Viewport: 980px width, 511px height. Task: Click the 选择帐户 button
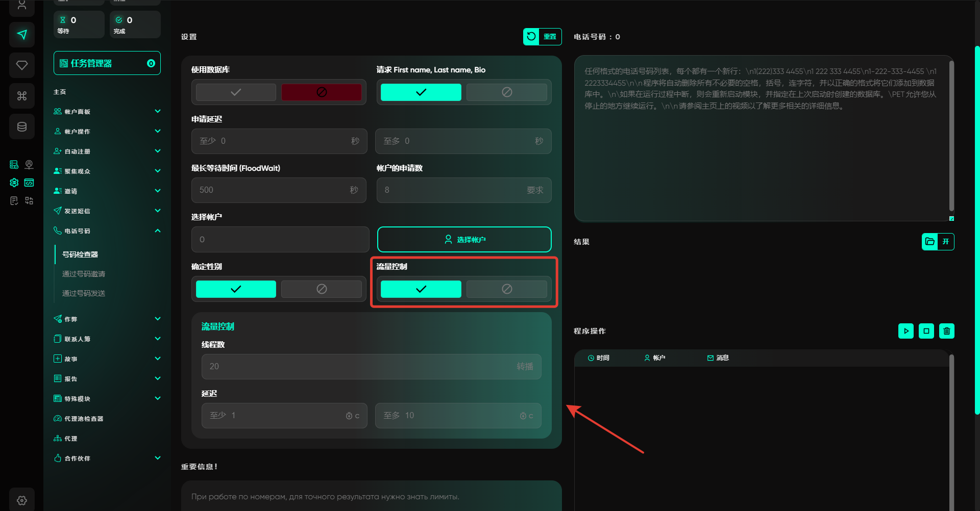(x=464, y=240)
